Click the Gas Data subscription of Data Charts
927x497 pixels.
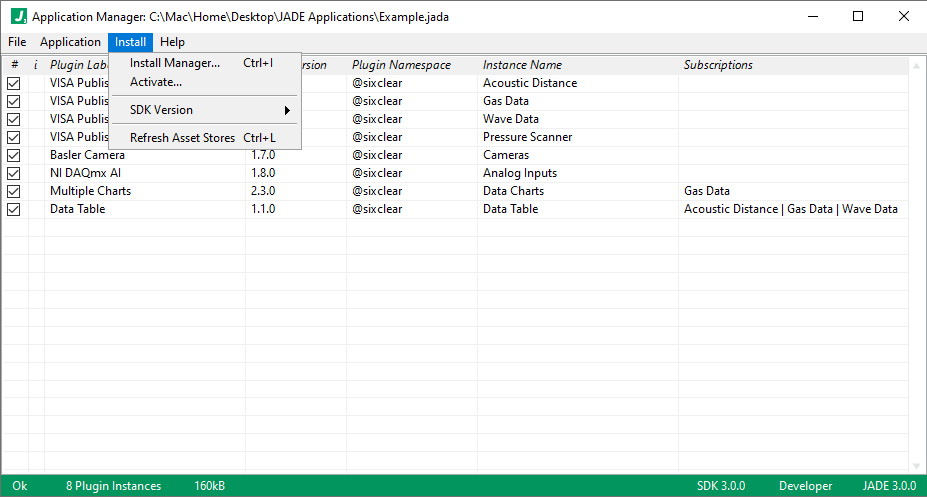706,191
